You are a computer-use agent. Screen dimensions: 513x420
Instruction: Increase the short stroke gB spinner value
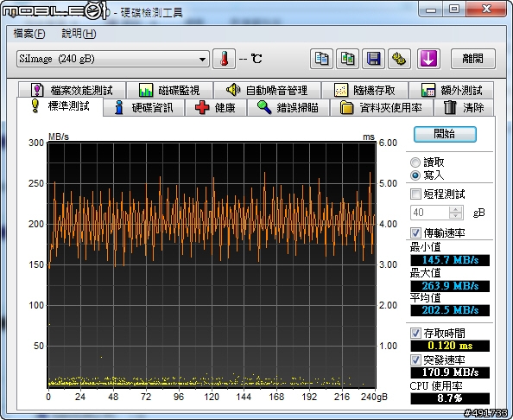click(455, 209)
